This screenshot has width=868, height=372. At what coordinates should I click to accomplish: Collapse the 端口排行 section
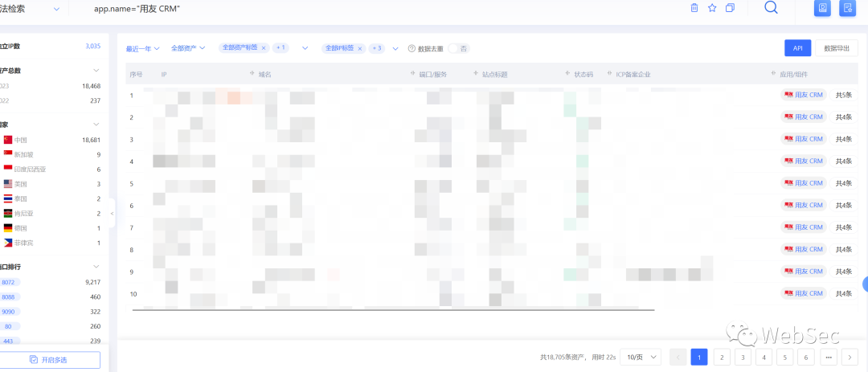click(x=96, y=266)
